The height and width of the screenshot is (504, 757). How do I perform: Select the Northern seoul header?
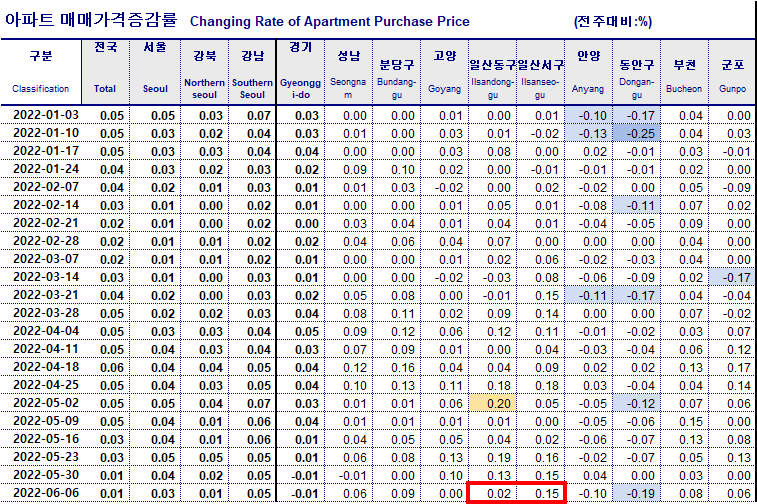[x=204, y=71]
